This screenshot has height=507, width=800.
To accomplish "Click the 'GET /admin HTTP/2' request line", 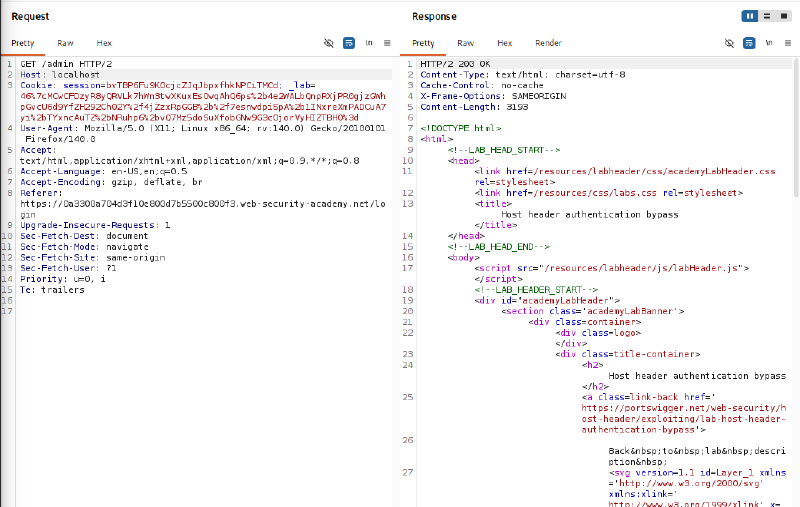I will click(66, 64).
